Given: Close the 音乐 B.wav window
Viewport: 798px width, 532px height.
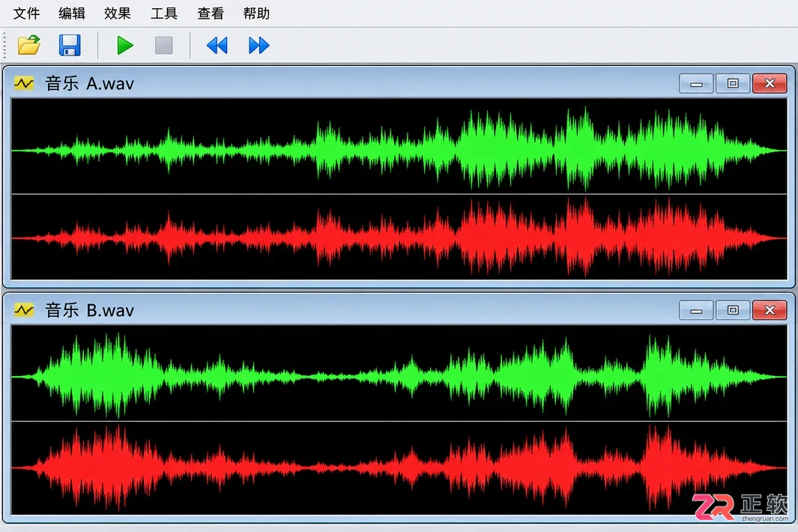Looking at the screenshot, I should coord(770,310).
